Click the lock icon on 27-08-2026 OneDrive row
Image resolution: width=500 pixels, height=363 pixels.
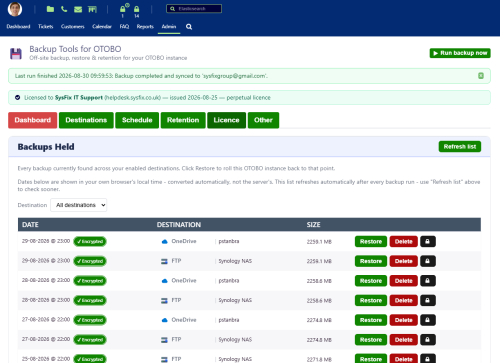tap(428, 320)
